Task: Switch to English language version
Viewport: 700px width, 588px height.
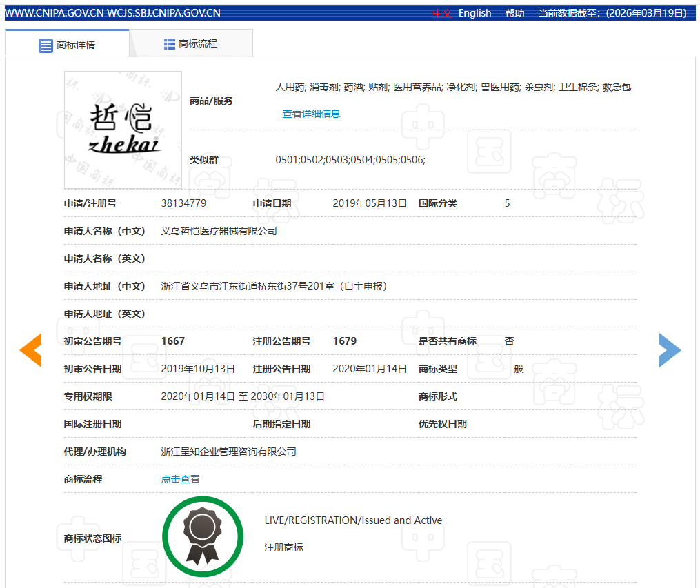Action: (474, 12)
